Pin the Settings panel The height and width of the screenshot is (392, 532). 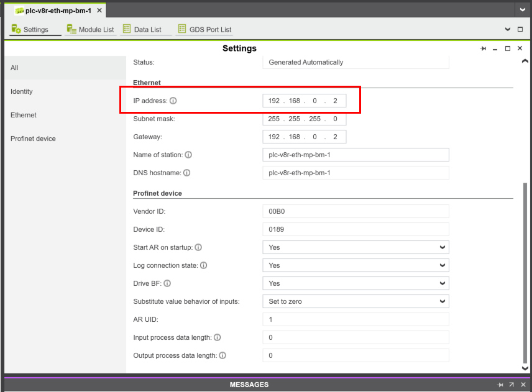(483, 49)
